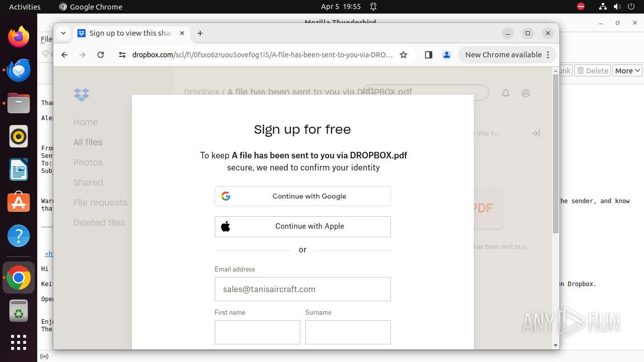Open network status icon in top bar
Image resolution: width=644 pixels, height=362 pixels.
(603, 7)
